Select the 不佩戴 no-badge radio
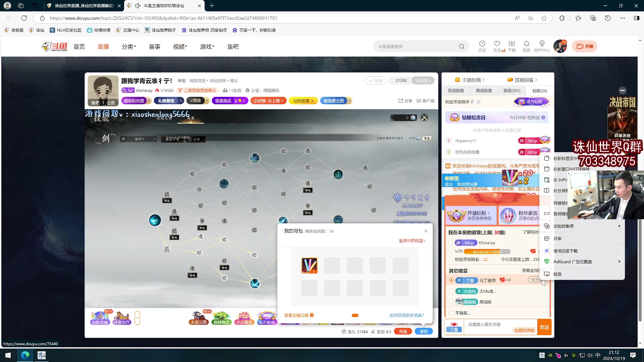Viewport: 644px width, 362px height. [451, 313]
